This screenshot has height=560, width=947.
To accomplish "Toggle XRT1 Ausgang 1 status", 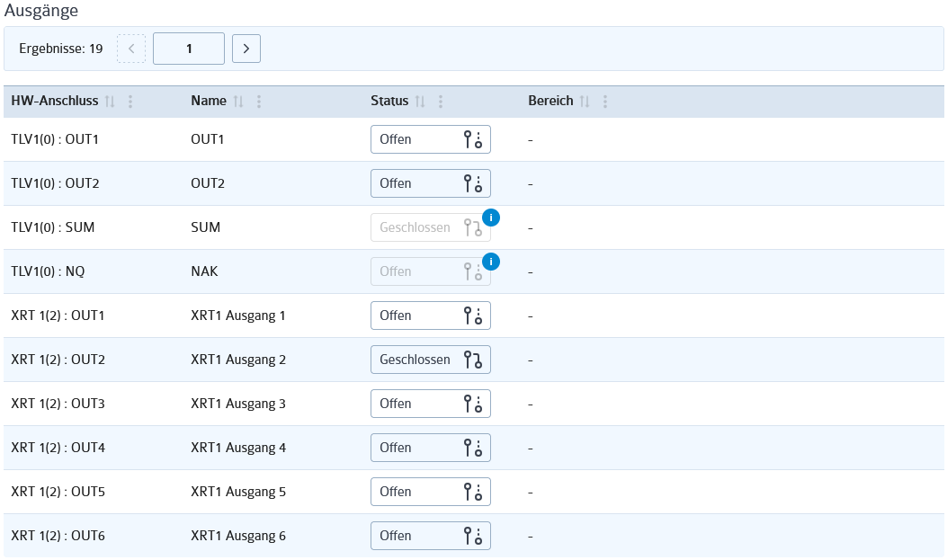I will click(431, 316).
